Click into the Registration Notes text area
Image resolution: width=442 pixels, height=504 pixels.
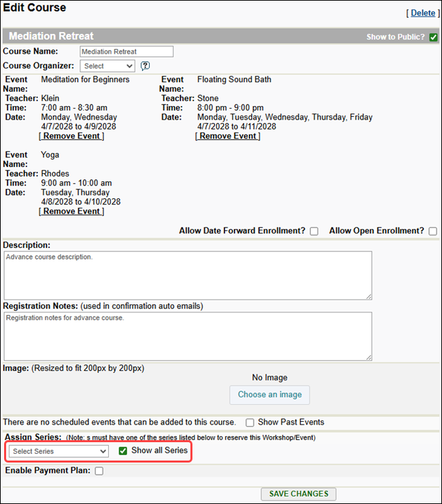tap(188, 336)
